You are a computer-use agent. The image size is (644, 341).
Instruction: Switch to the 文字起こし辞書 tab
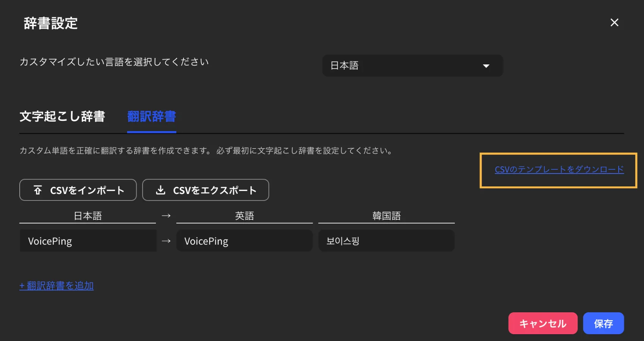click(x=62, y=116)
